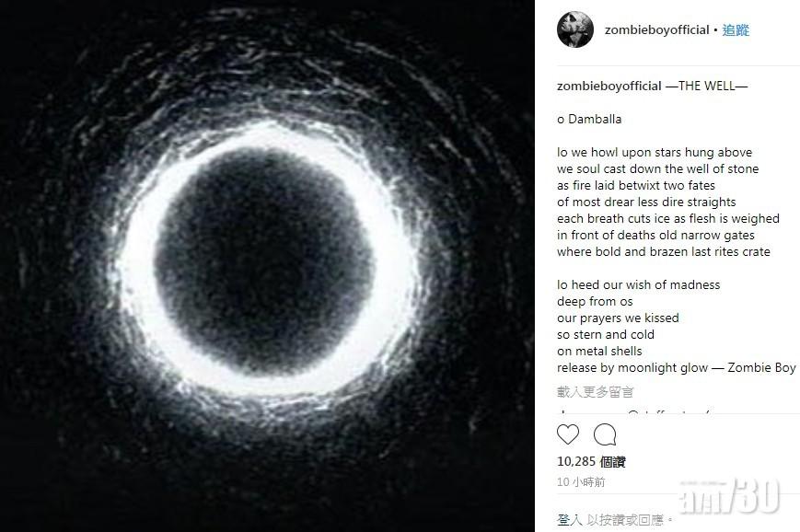
Task: Open the zombieboyofficial profile avatar
Action: (x=575, y=30)
